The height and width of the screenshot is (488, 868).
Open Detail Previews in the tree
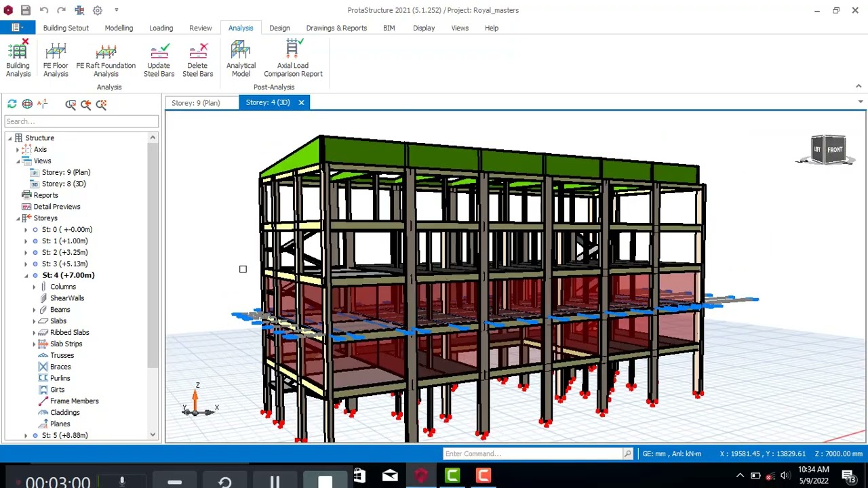pos(57,207)
